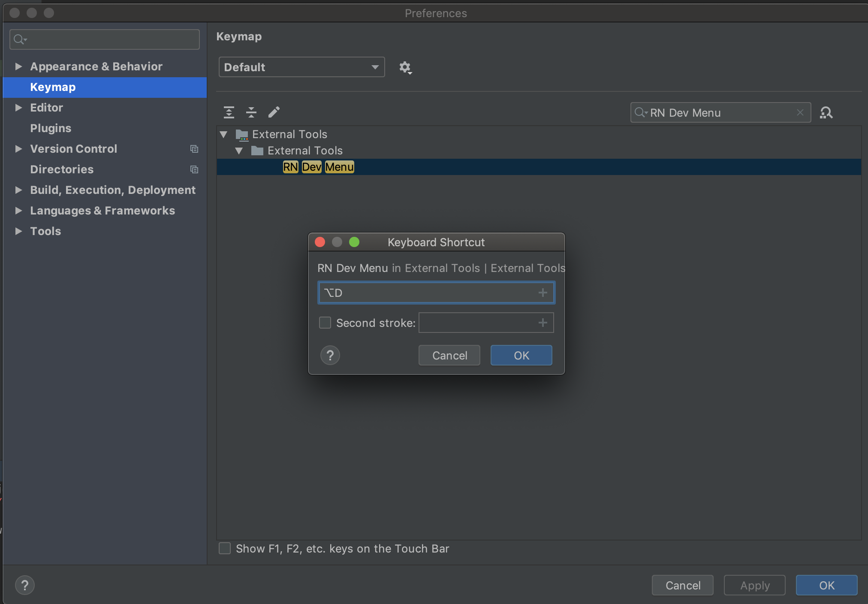Screen dimensions: 868x604
Task: Focus the Second stroke input field
Action: [x=486, y=323]
